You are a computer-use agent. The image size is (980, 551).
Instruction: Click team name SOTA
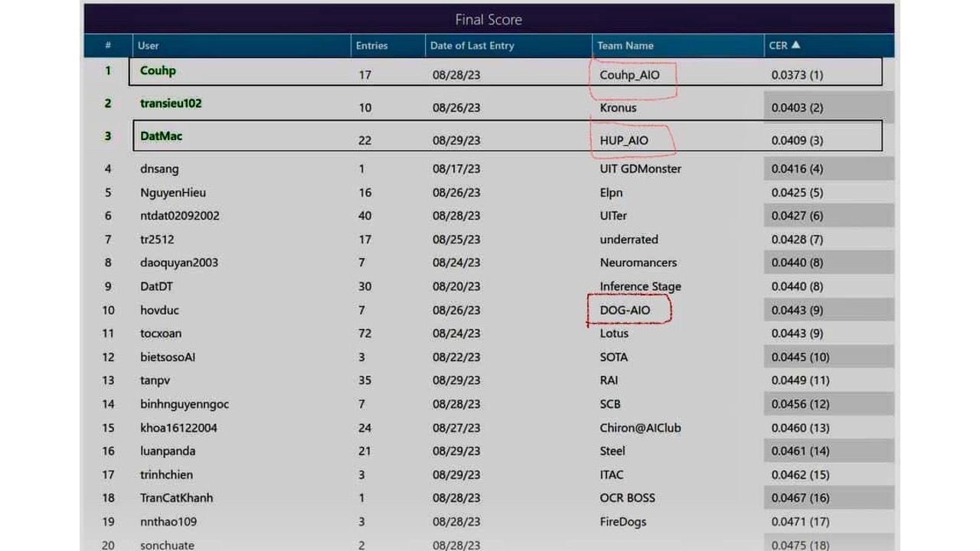pyautogui.click(x=613, y=357)
